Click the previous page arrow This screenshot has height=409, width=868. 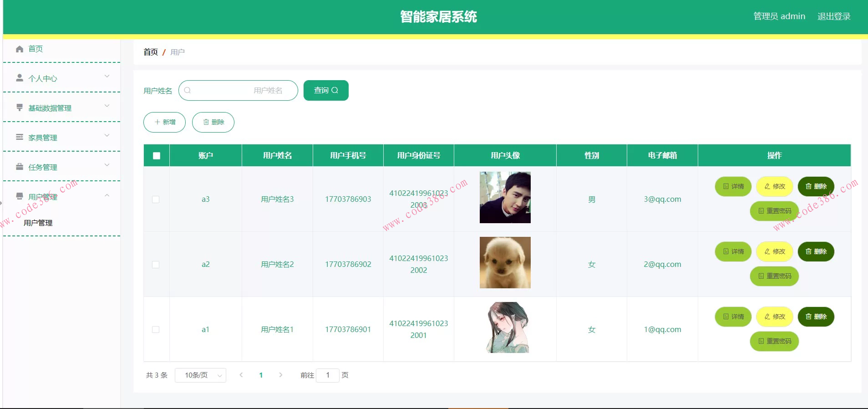point(241,375)
